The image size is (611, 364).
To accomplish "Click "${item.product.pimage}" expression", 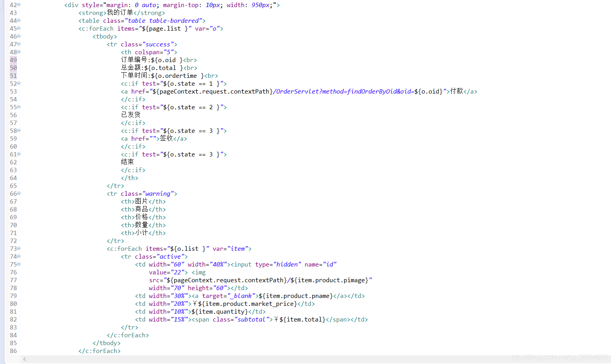I will 329,280.
